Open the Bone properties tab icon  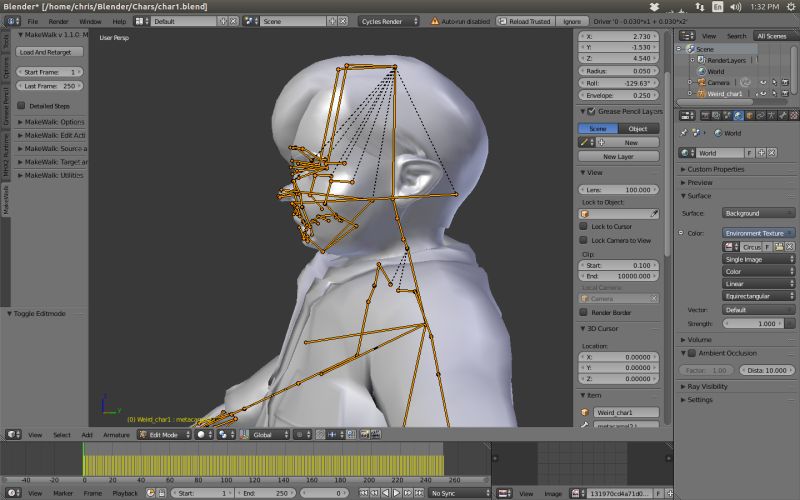(783, 116)
